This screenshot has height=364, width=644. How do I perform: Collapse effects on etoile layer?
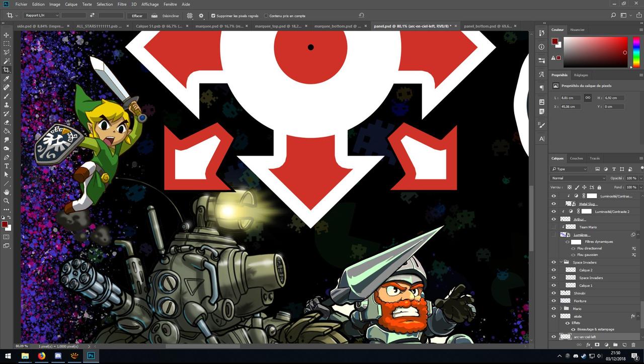pos(639,316)
